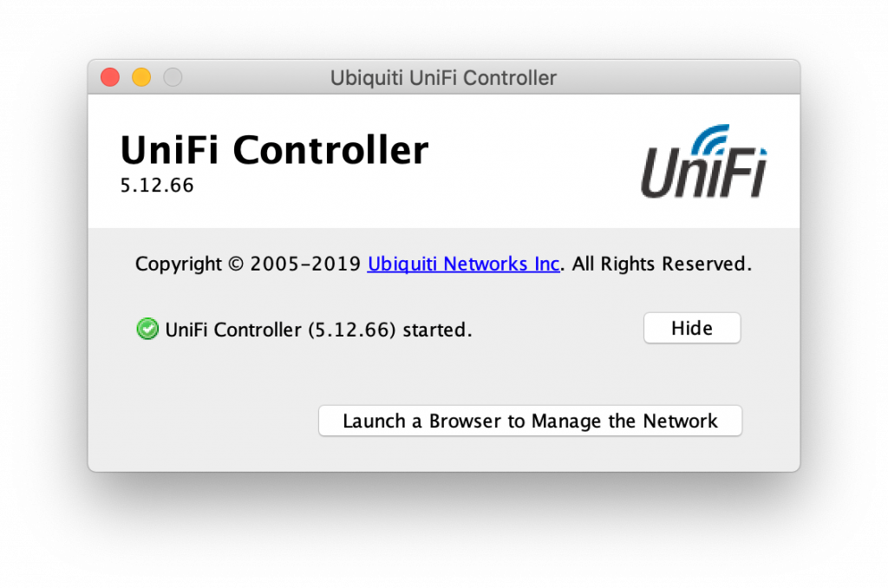
Task: Launch a Browser to Manage the Network
Action: pos(530,421)
